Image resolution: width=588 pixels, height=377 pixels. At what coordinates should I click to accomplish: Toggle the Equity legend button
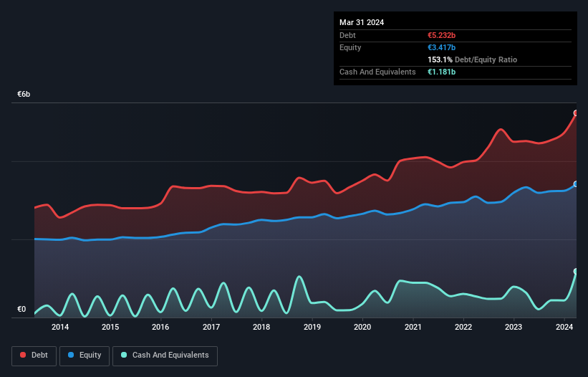coord(85,355)
